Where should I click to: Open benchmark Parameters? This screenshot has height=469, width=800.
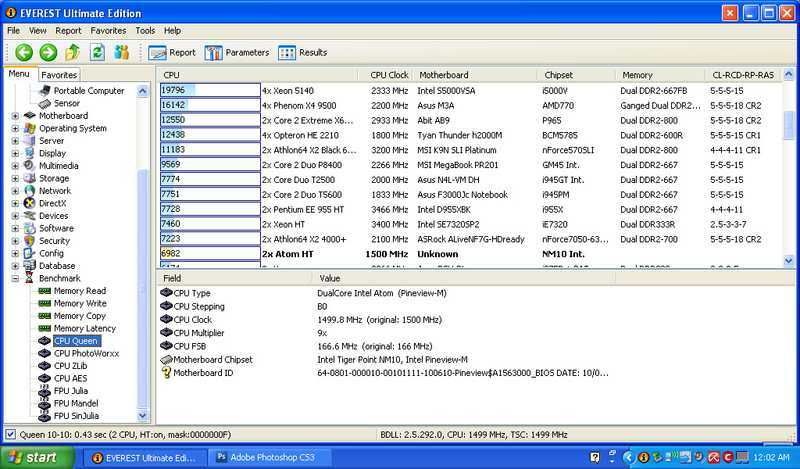click(237, 53)
